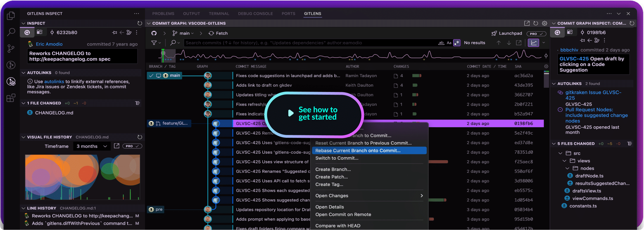Open Timeframe 3 months dropdown
The image size is (644, 230).
click(x=92, y=146)
